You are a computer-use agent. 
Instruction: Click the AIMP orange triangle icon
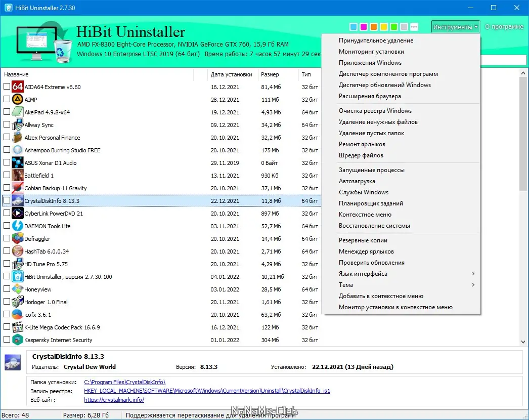coord(18,99)
